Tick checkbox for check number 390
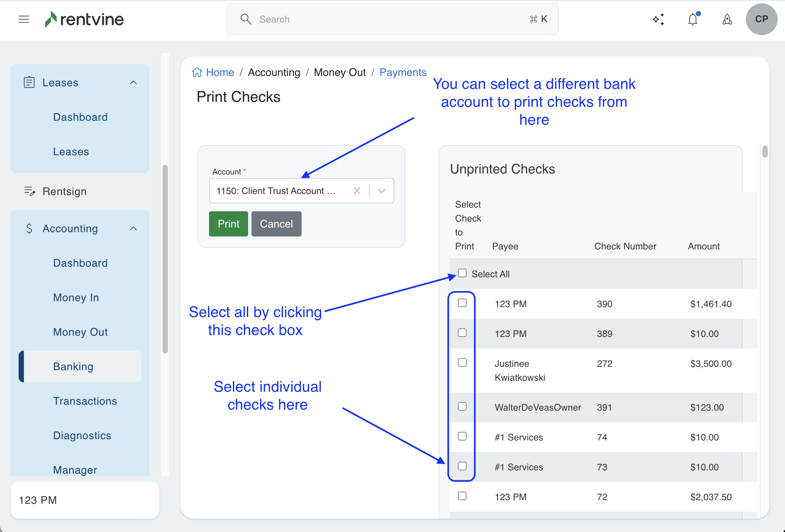The image size is (785, 532). (x=462, y=303)
